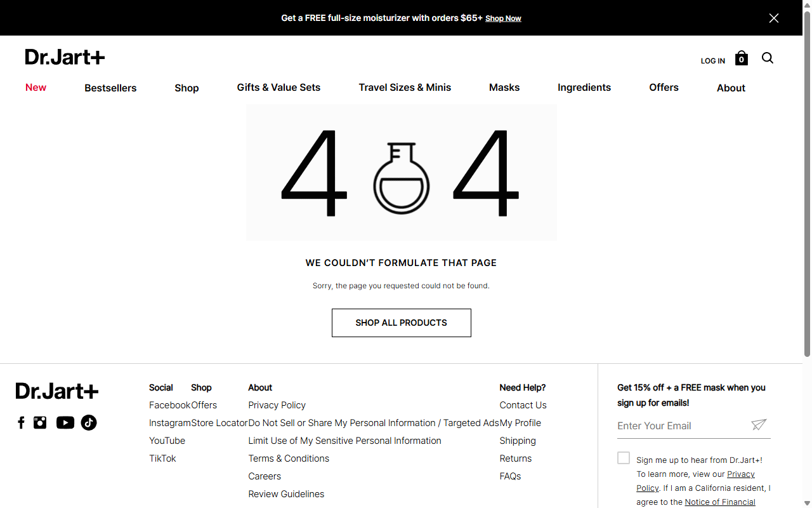Screen dimensions: 812x508
Task: Open the Offers navigation menu
Action: point(664,88)
